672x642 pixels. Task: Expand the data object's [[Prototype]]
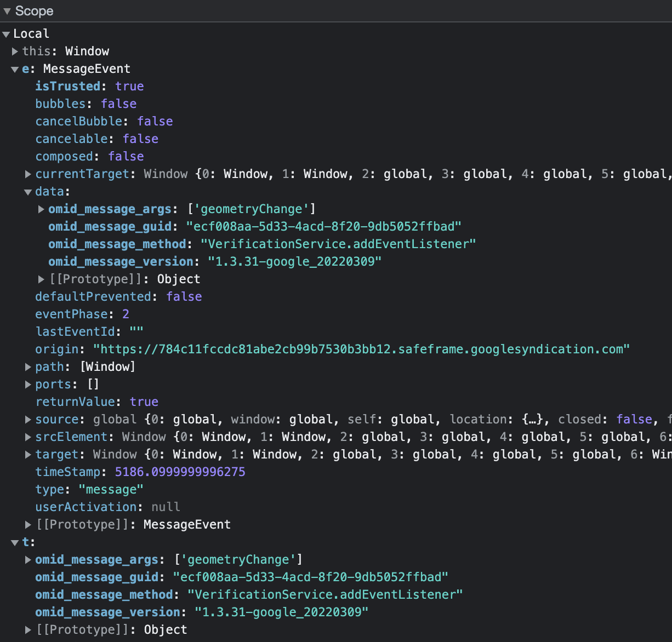[41, 279]
